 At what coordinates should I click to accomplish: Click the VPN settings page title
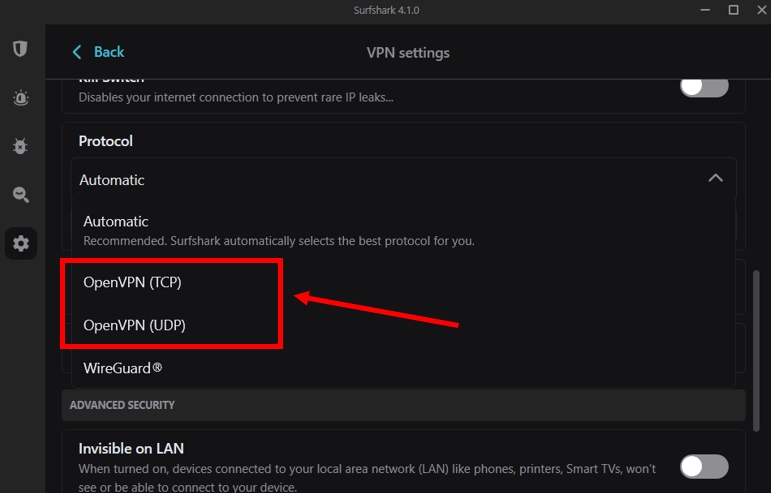click(x=409, y=52)
